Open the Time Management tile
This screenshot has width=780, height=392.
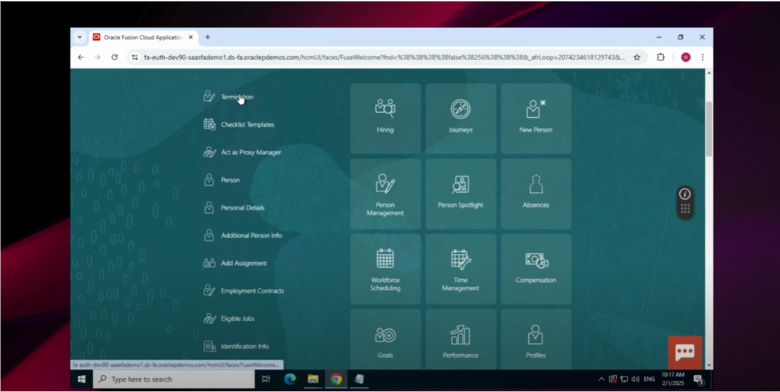coord(460,269)
